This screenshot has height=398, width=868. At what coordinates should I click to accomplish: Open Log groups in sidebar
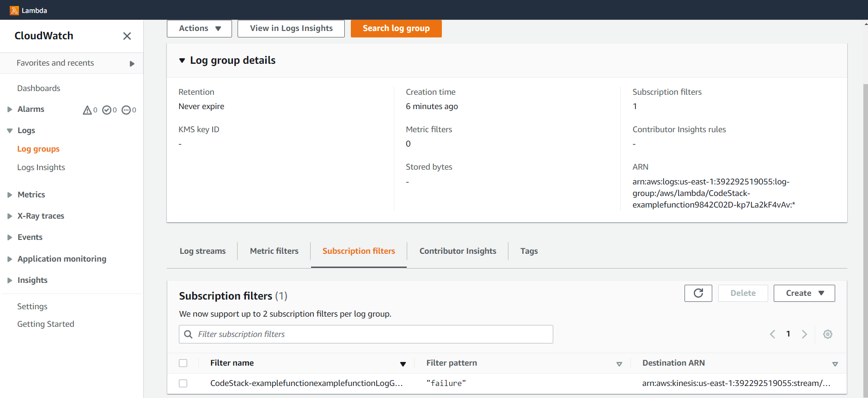pos(38,149)
